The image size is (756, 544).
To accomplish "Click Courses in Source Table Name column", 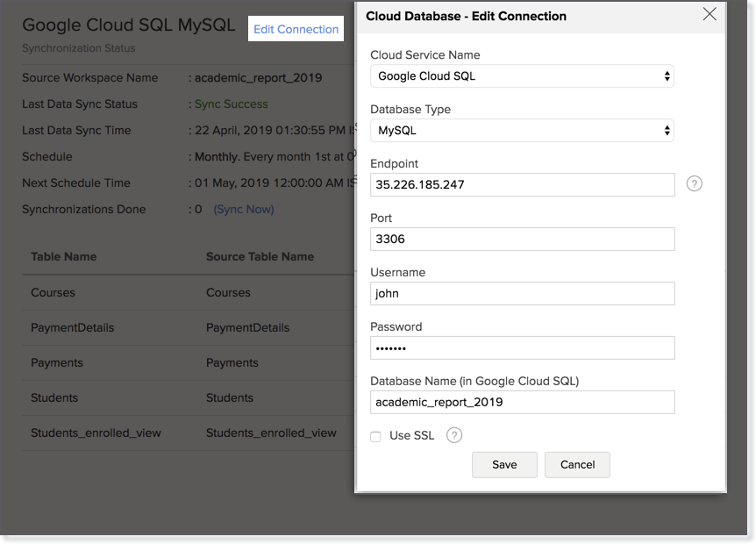I will pos(229,293).
